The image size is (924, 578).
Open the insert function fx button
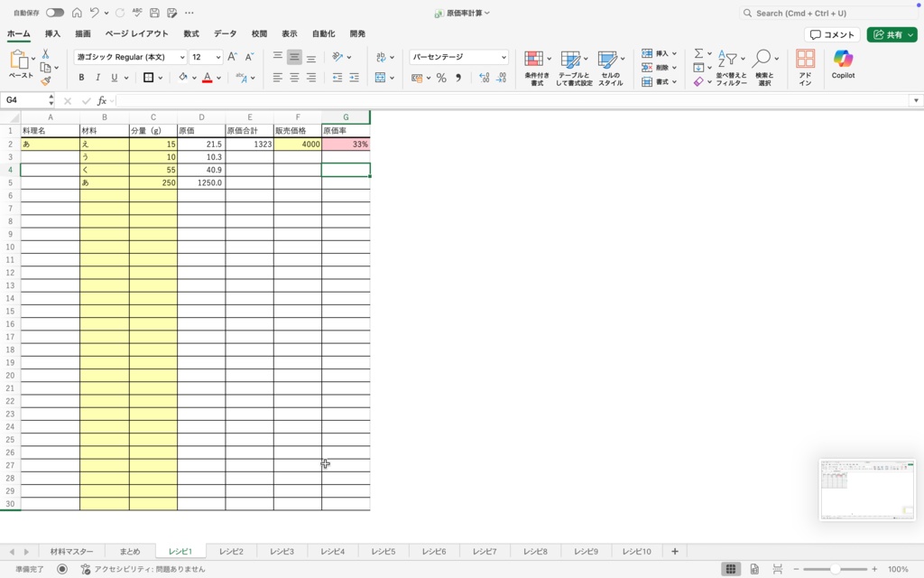click(102, 101)
